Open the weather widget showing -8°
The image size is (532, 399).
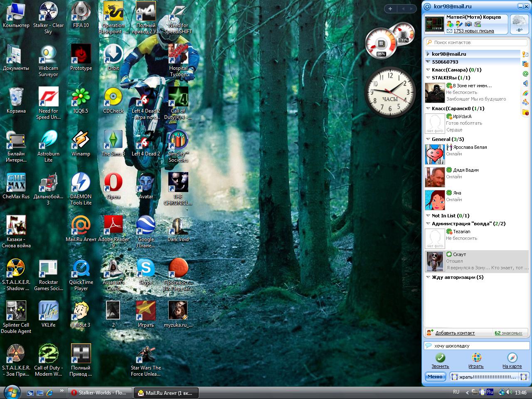tap(519, 24)
